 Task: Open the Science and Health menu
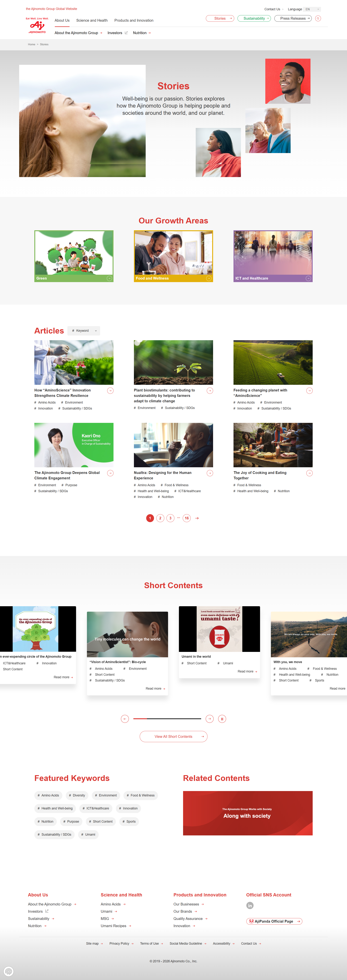coord(92,21)
